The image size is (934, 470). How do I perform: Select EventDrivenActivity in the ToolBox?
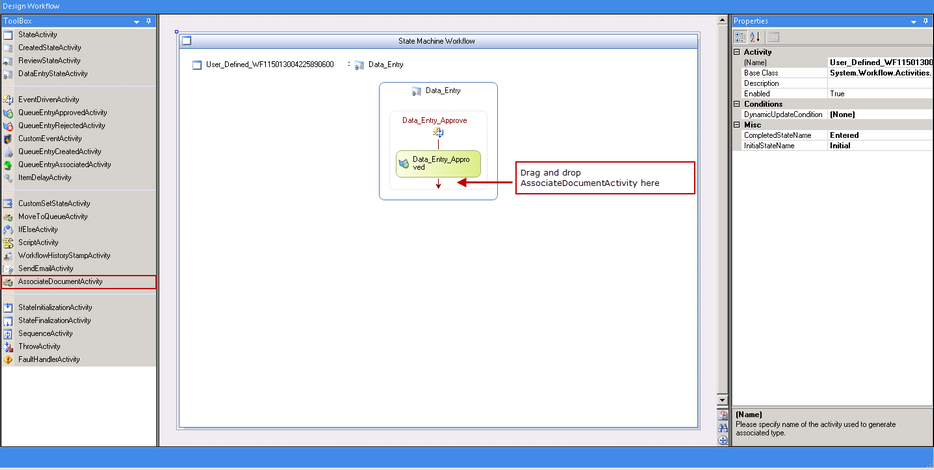point(48,100)
